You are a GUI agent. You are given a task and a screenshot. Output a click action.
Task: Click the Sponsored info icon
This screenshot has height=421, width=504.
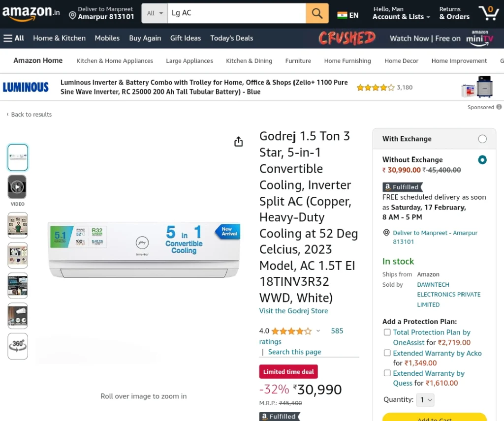[499, 107]
